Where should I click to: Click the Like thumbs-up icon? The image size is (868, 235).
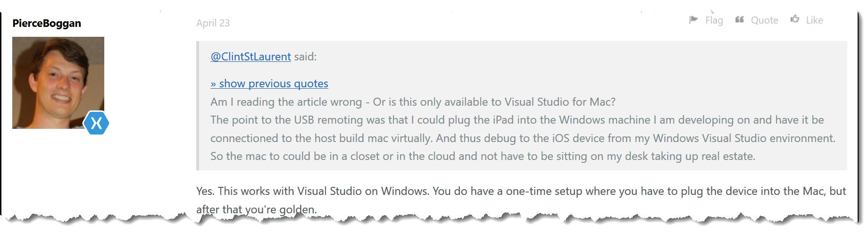coord(795,19)
